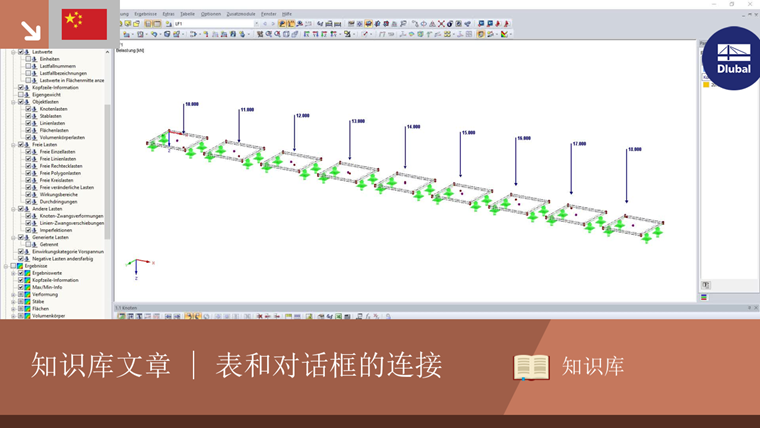Click the Chinese flag icon

(84, 24)
